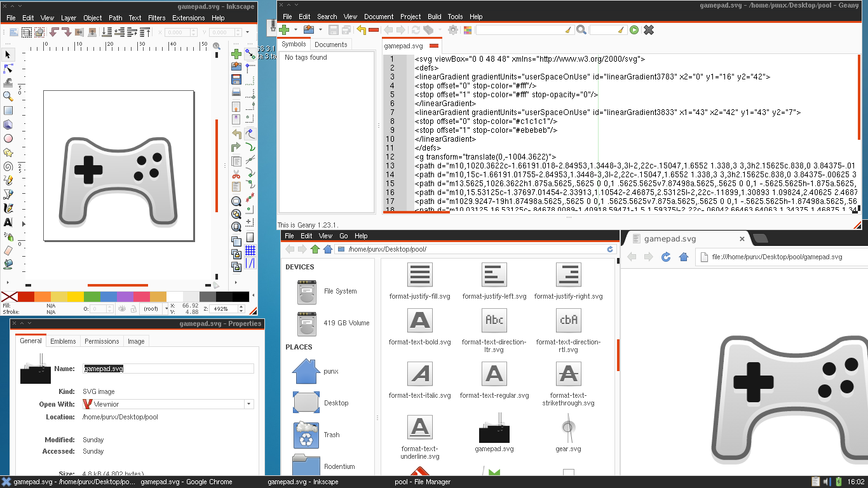868x488 pixels.
Task: Click the scissors Cut icon in Inkscape
Action: coord(236,173)
